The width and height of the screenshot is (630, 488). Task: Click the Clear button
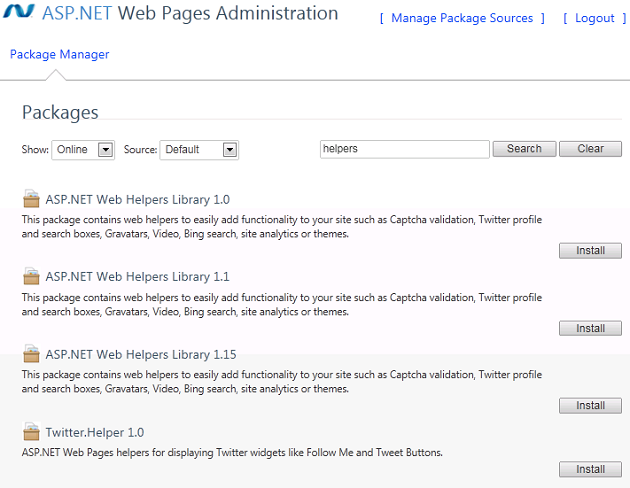point(590,149)
